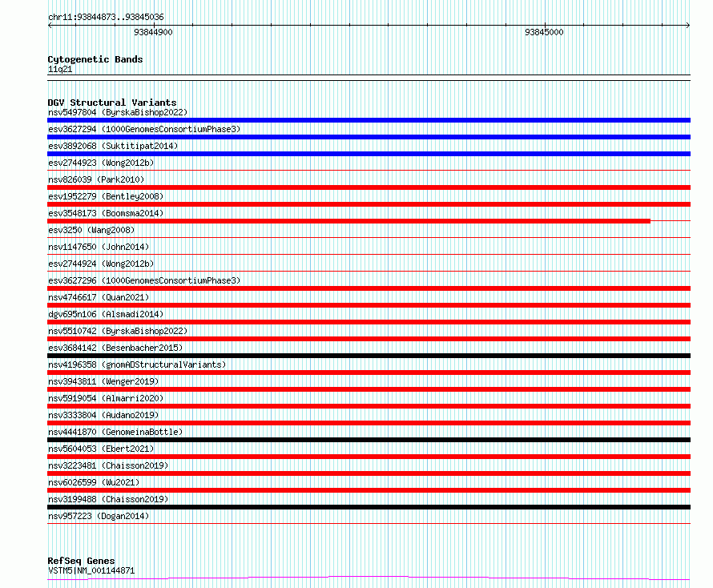Open the esv2744923 (Wong2012b) variant label
Viewport: 713px width, 588px height.
[101, 163]
